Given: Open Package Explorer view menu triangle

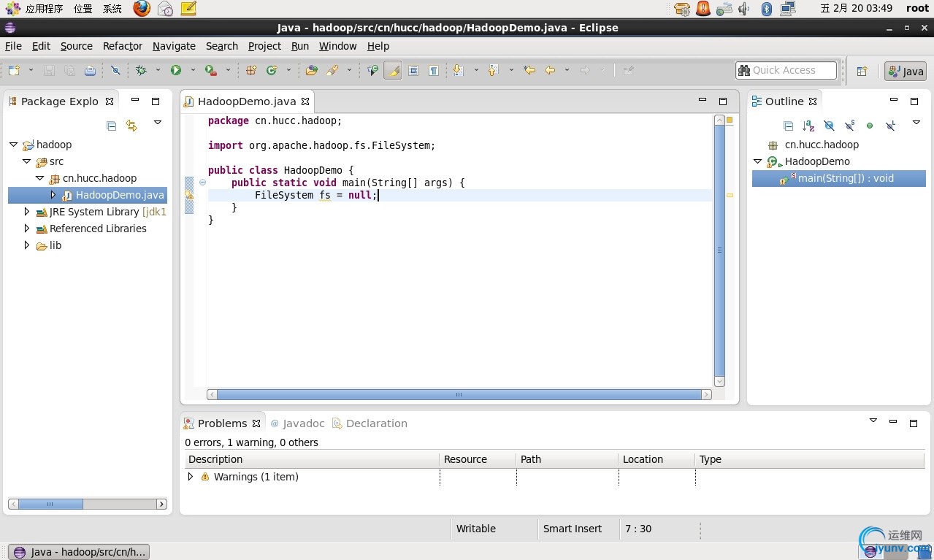Looking at the screenshot, I should click(x=157, y=123).
